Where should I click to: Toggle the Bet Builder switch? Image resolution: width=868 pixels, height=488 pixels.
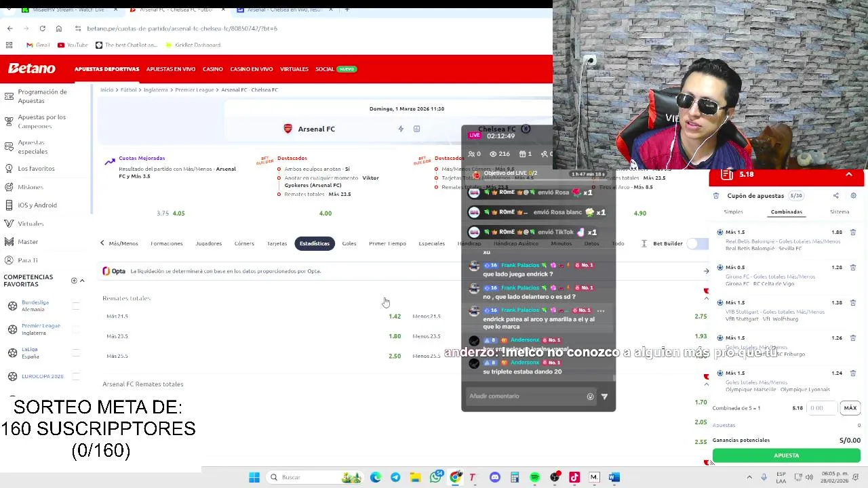click(698, 243)
